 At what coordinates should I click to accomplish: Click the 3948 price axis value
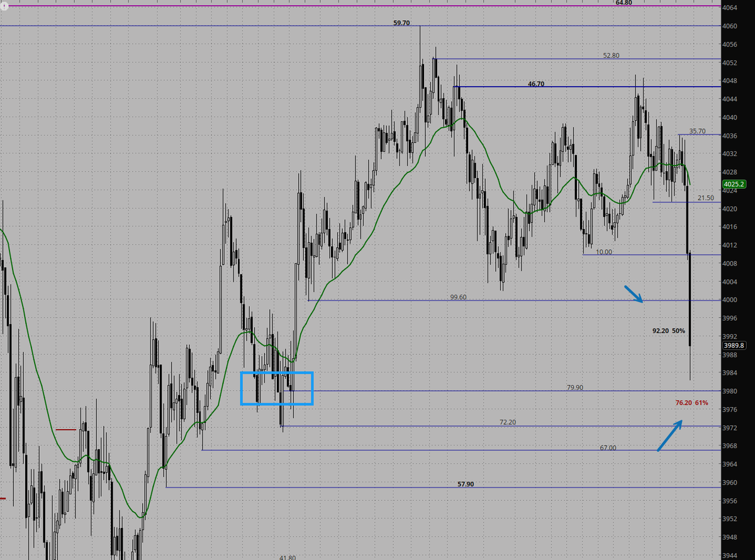click(730, 537)
